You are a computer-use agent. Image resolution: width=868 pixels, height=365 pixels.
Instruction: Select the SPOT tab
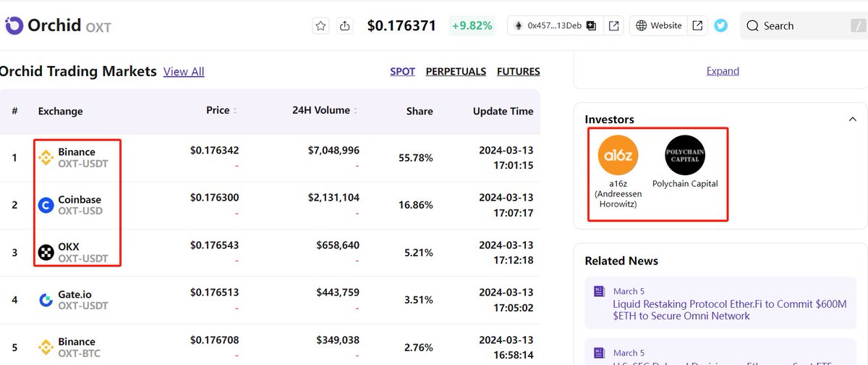coord(402,72)
